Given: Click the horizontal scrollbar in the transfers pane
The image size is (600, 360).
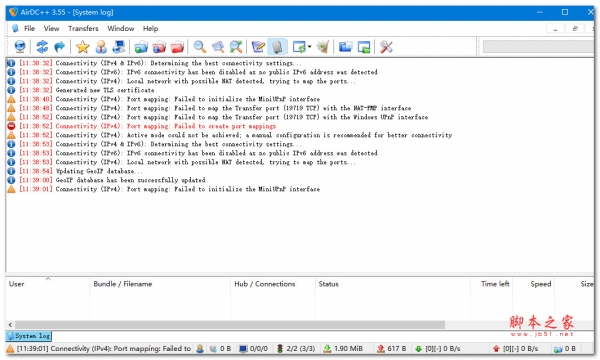Looking at the screenshot, I should (x=230, y=325).
